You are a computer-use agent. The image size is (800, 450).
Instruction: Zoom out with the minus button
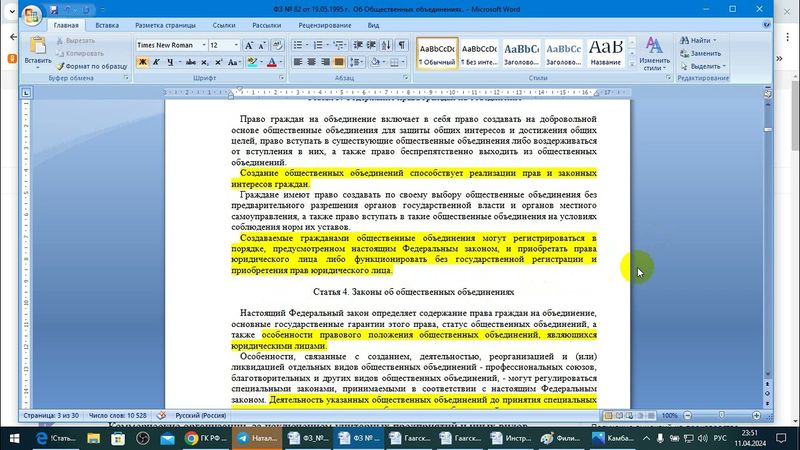(x=688, y=415)
